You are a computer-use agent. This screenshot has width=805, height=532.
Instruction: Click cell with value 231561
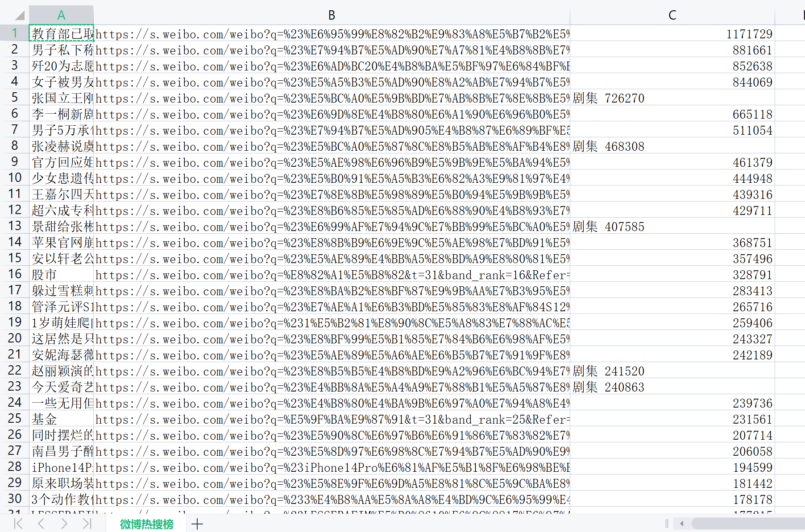click(672, 419)
